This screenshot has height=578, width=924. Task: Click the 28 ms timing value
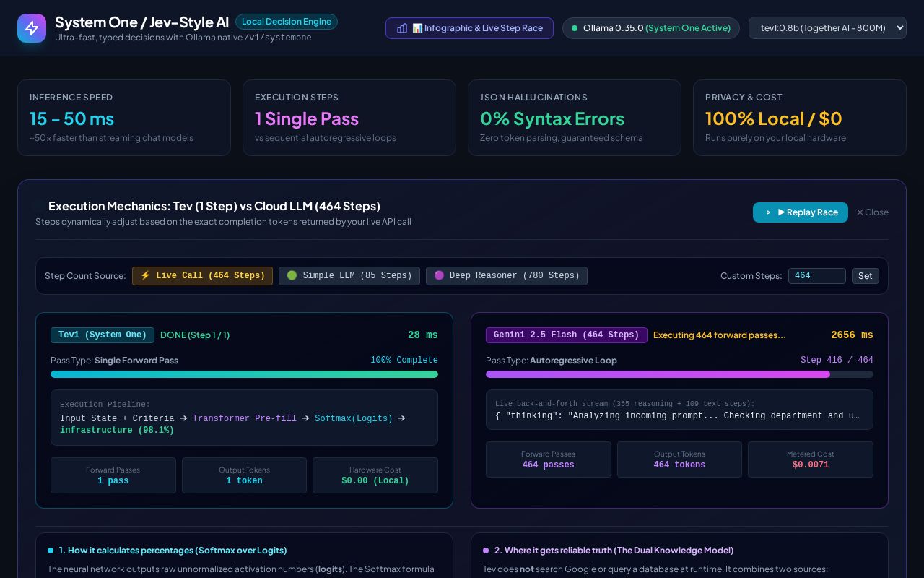pyautogui.click(x=423, y=335)
